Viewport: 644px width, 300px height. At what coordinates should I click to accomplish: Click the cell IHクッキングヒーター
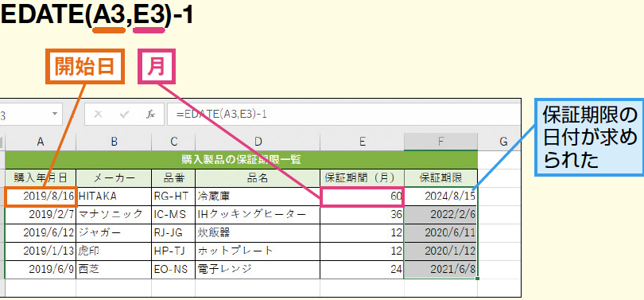258,215
